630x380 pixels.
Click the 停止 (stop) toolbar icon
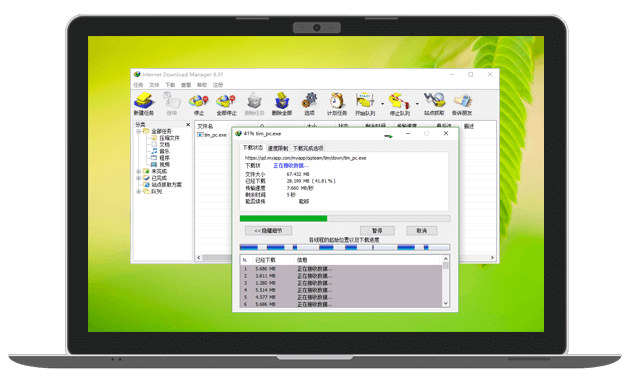point(199,104)
